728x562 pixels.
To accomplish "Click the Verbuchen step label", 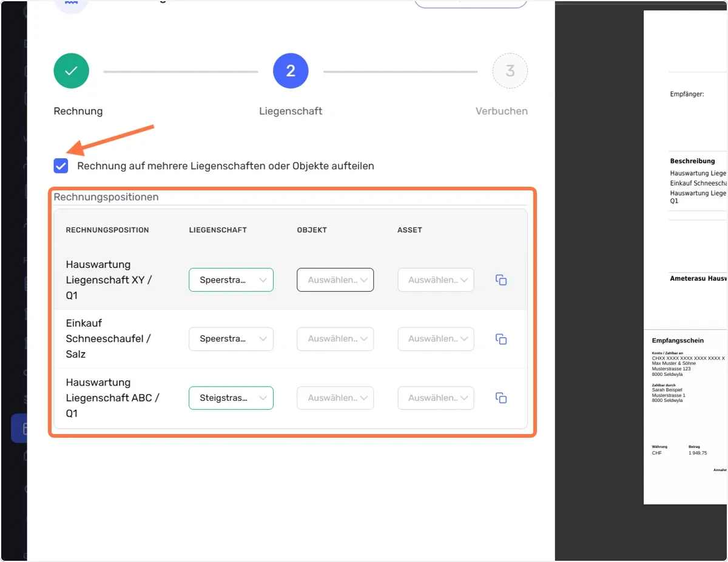I will [x=502, y=111].
